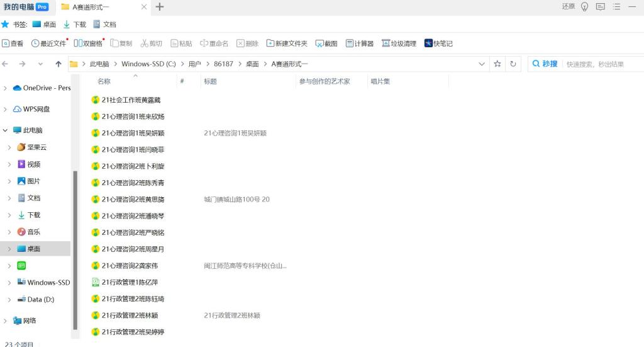Collapse the 此电脑 tree node
The height and width of the screenshot is (347, 644).
click(6, 130)
